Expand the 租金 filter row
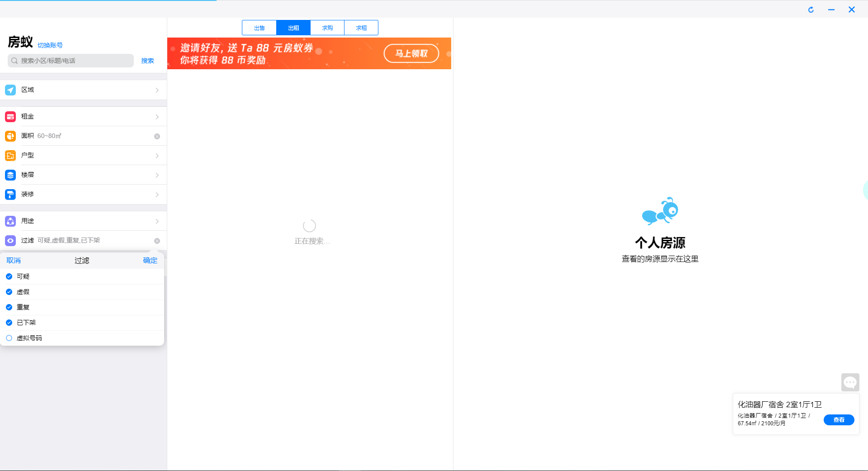Image resolution: width=868 pixels, height=471 pixels. click(84, 117)
